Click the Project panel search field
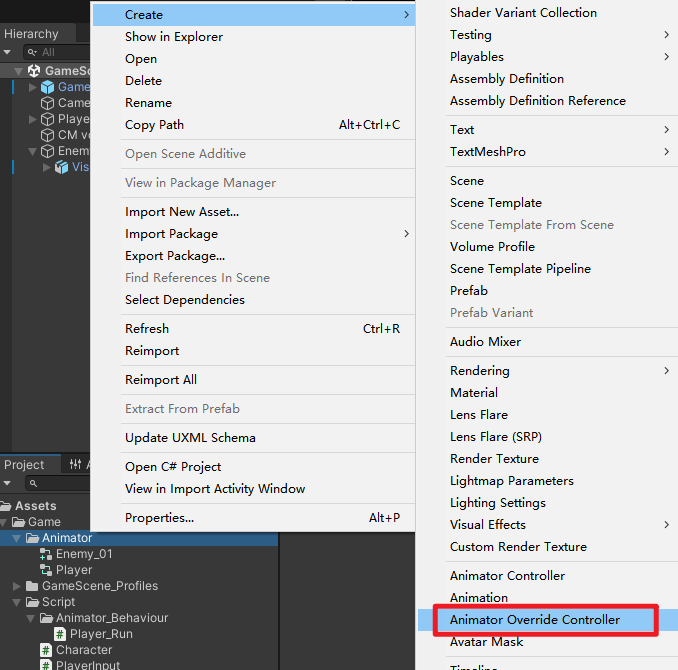The width and height of the screenshot is (678, 670). tap(60, 484)
